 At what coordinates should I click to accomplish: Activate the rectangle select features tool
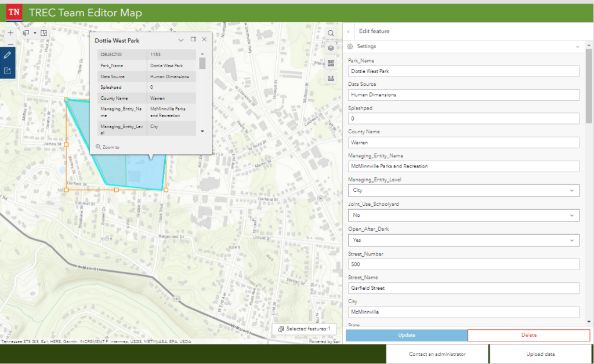pos(26,33)
